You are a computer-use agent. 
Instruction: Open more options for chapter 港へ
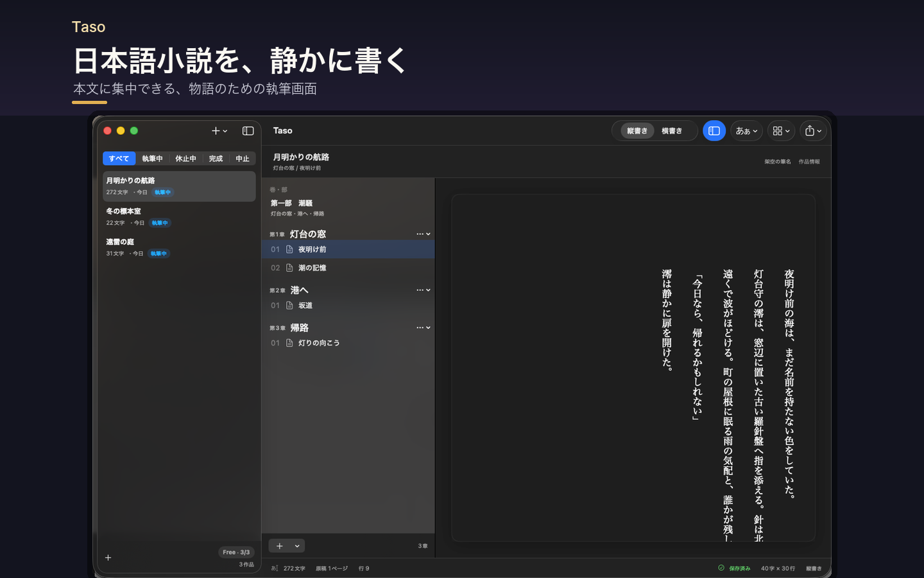pos(420,290)
